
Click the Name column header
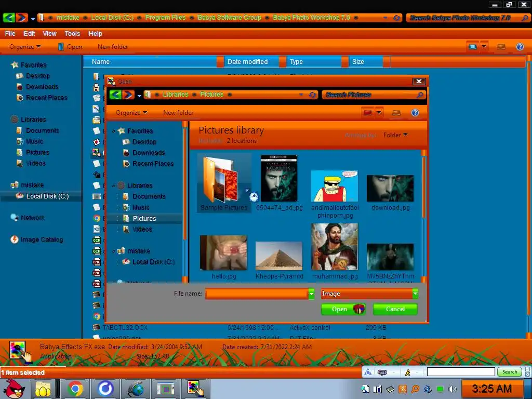point(150,62)
